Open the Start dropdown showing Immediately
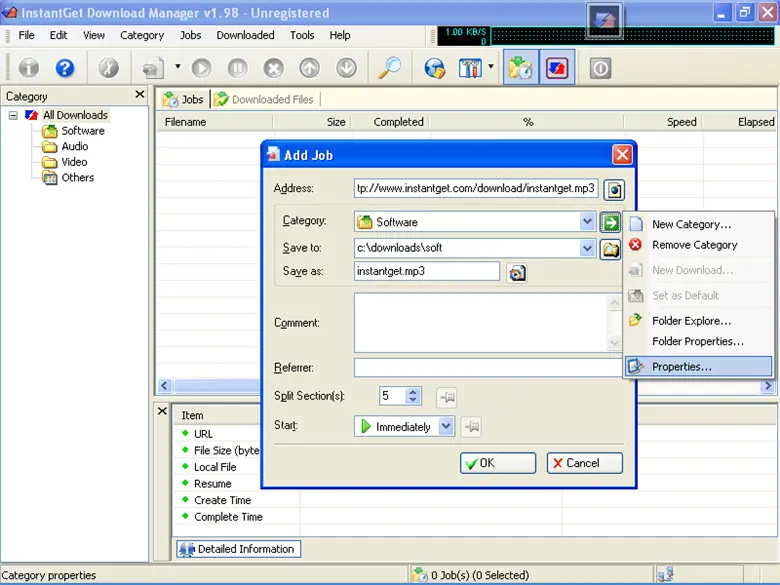780x585 pixels. [x=446, y=427]
